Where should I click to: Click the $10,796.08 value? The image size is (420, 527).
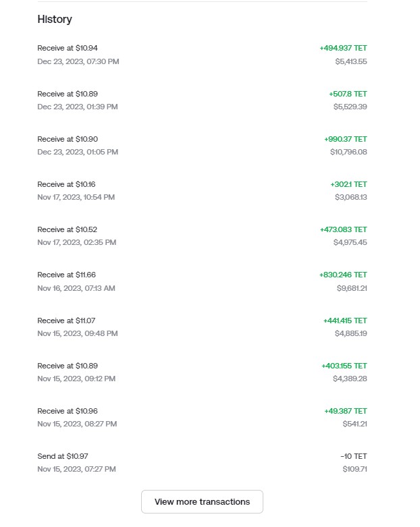click(x=348, y=152)
